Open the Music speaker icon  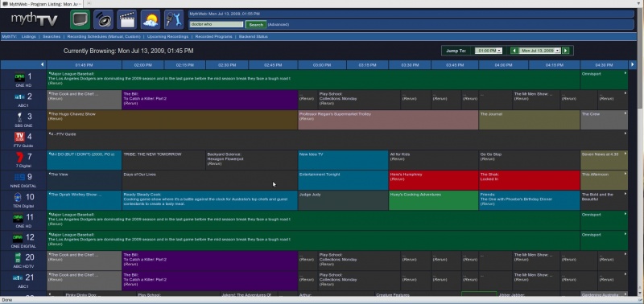[x=104, y=19]
